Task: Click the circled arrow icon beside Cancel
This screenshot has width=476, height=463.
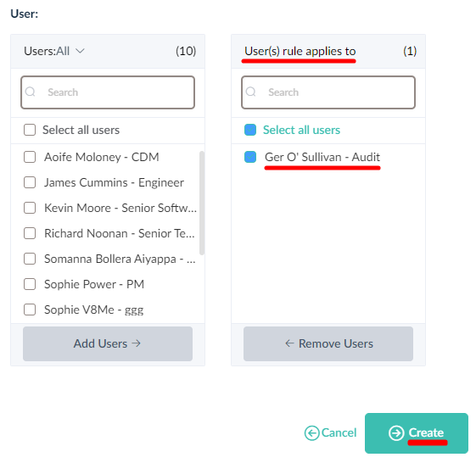Action: [311, 432]
